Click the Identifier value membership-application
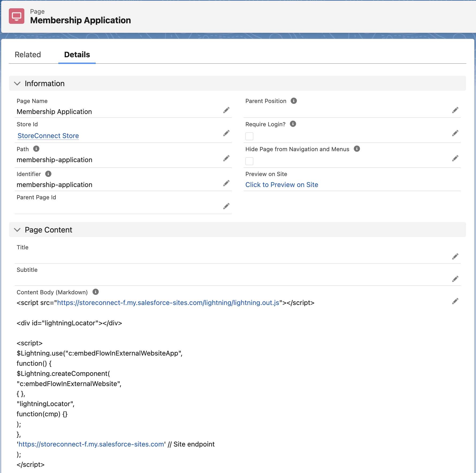The width and height of the screenshot is (476, 473). (55, 185)
